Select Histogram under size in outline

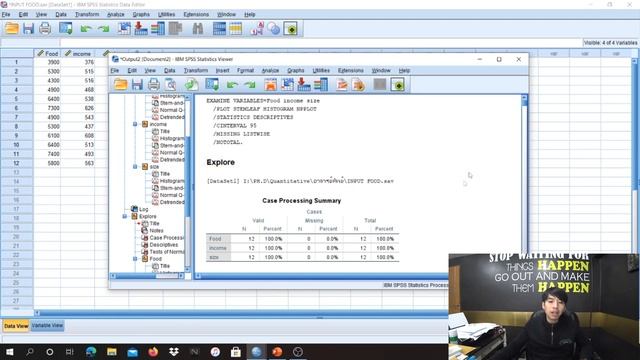pyautogui.click(x=172, y=181)
